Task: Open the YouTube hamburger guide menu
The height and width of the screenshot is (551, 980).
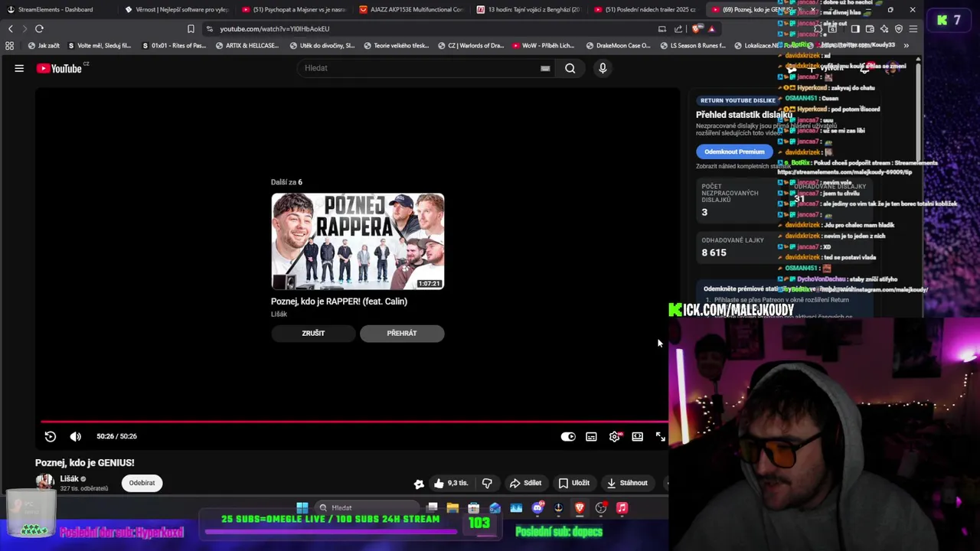Action: click(19, 68)
